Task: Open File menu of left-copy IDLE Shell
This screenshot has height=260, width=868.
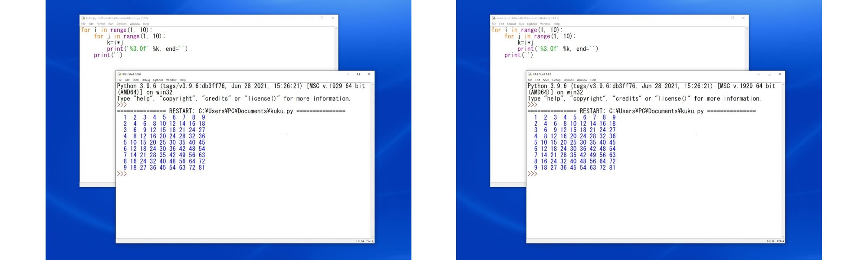Action: point(119,80)
